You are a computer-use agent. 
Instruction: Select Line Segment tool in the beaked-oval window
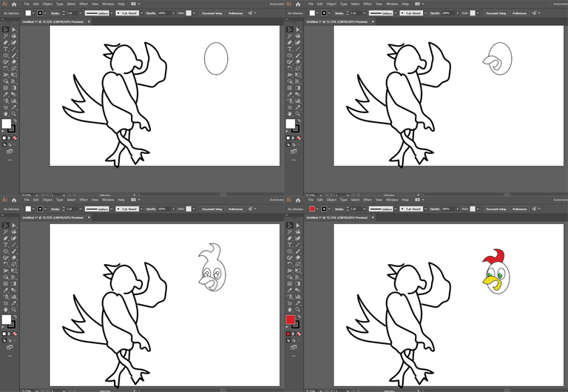click(x=298, y=49)
